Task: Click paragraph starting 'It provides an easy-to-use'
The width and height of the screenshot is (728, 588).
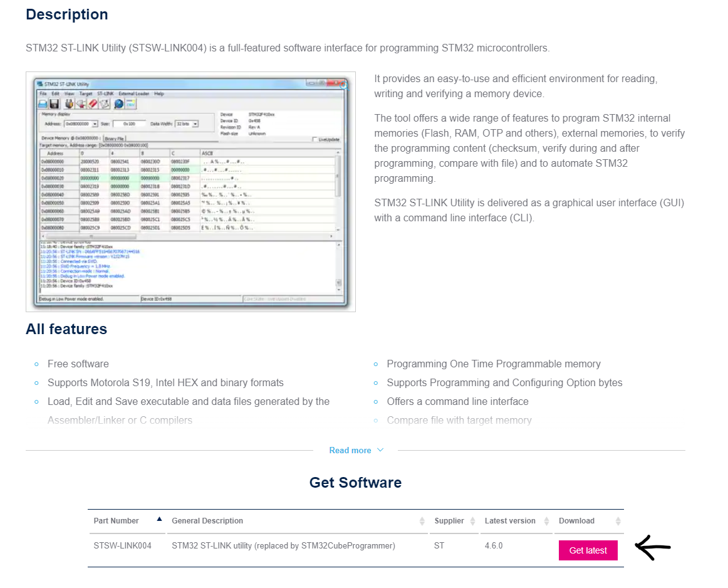Action: click(516, 87)
